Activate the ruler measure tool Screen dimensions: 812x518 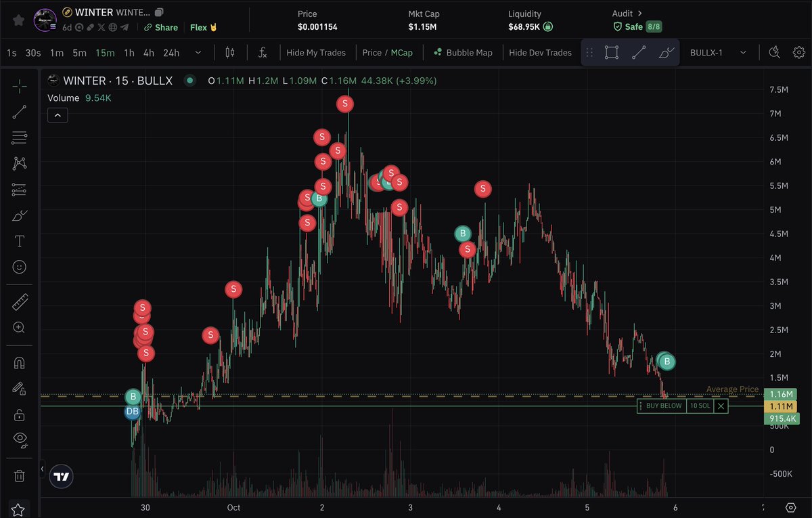tap(20, 302)
